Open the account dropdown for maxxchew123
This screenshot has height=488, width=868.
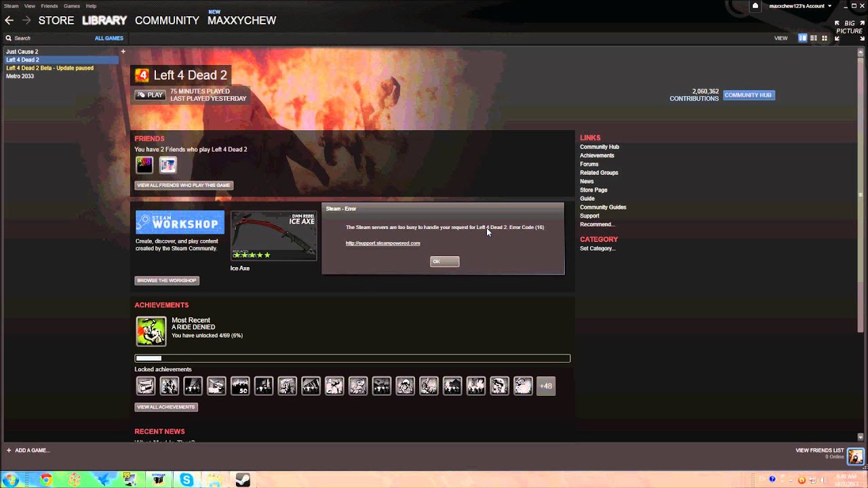pos(800,6)
